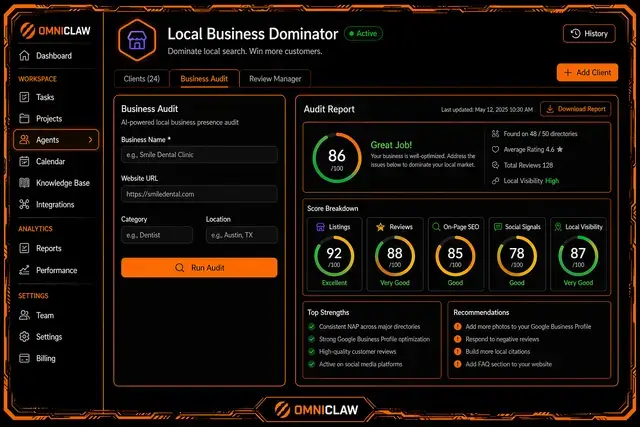Image resolution: width=640 pixels, height=427 pixels.
Task: Click 'Strong Google Business Profile optimization'
Action: [374, 339]
